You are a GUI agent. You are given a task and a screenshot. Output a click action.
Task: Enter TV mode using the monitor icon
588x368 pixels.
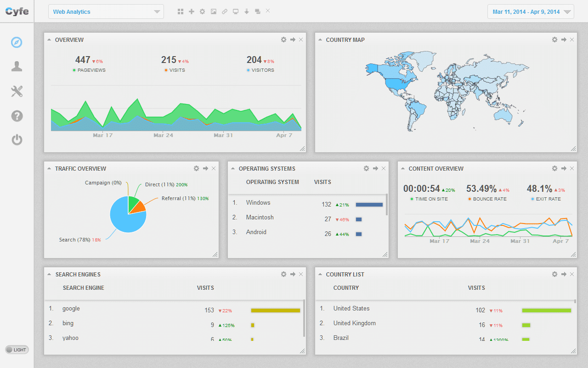coord(235,11)
